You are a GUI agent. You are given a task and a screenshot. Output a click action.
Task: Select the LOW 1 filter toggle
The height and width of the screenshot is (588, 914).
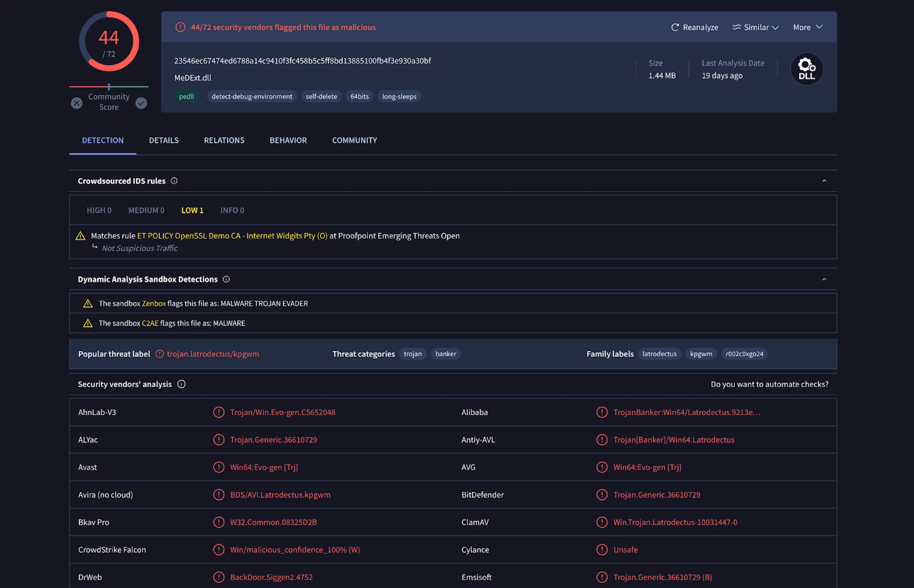click(x=192, y=210)
